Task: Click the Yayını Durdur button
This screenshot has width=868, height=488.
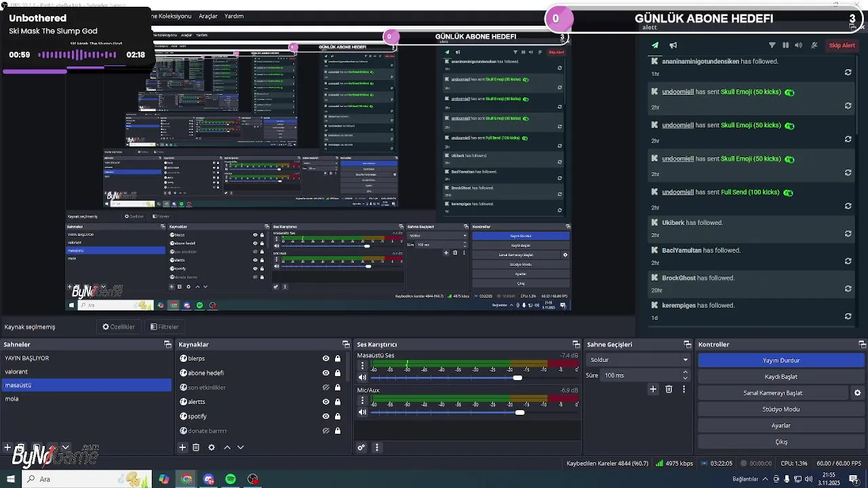Action: pyautogui.click(x=781, y=361)
